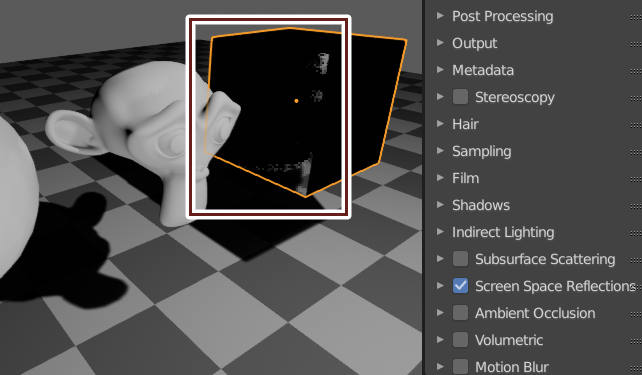Image resolution: width=642 pixels, height=375 pixels.
Task: Enable Subsurface Scattering checkbox
Action: tap(460, 259)
